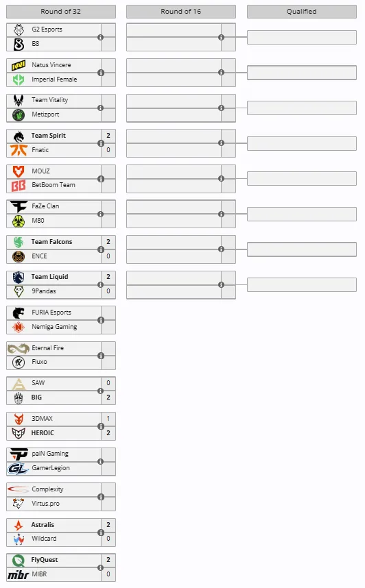The image size is (365, 588).
Task: Click the Astralis team logo
Action: click(19, 525)
